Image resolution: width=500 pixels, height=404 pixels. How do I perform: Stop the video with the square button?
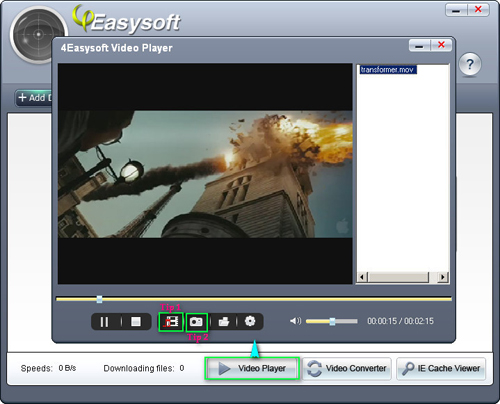pyautogui.click(x=136, y=322)
